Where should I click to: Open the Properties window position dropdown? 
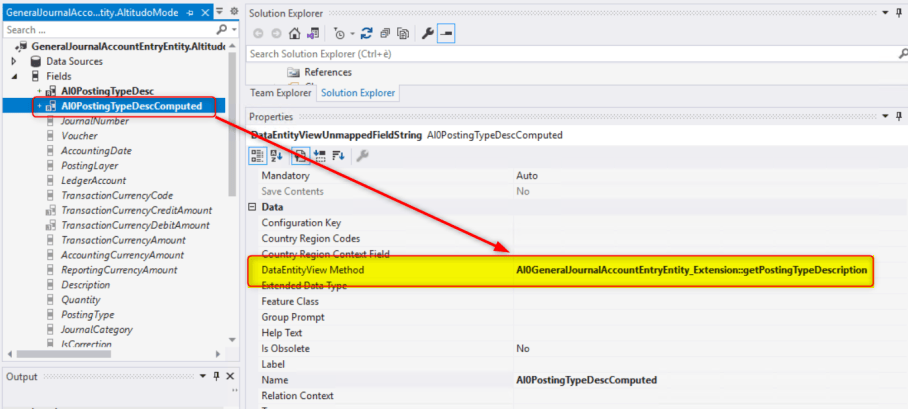[x=884, y=116]
